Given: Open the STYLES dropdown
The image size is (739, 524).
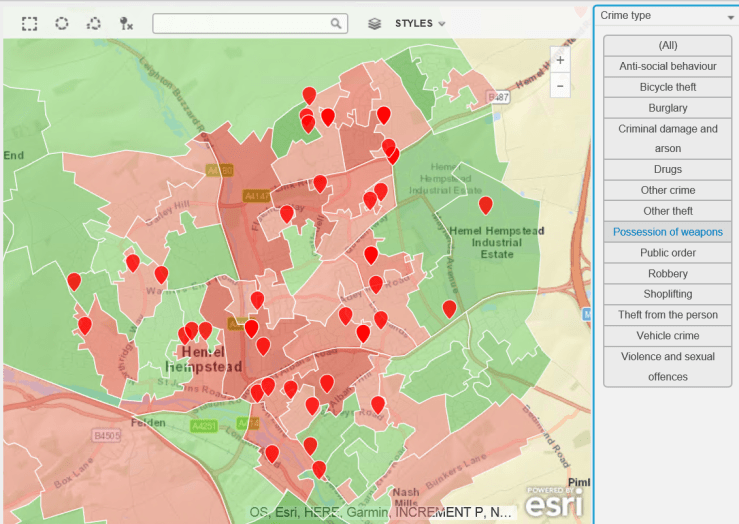Looking at the screenshot, I should [x=420, y=23].
